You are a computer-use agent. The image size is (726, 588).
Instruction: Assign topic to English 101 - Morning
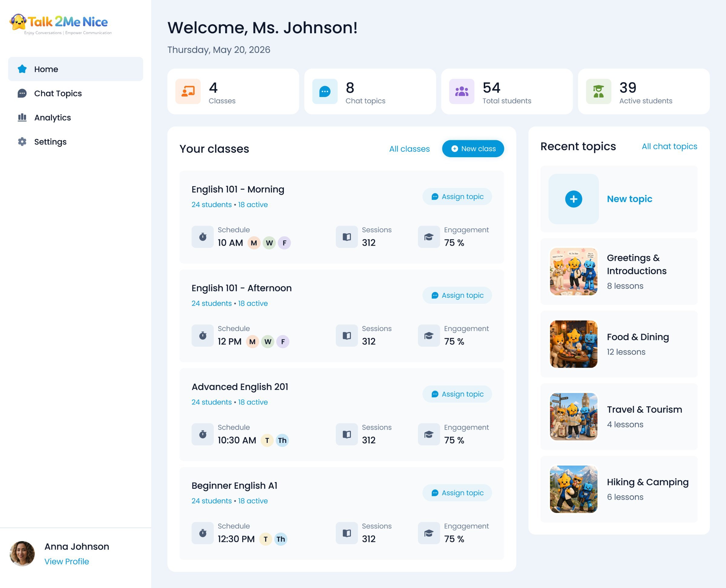[457, 197]
